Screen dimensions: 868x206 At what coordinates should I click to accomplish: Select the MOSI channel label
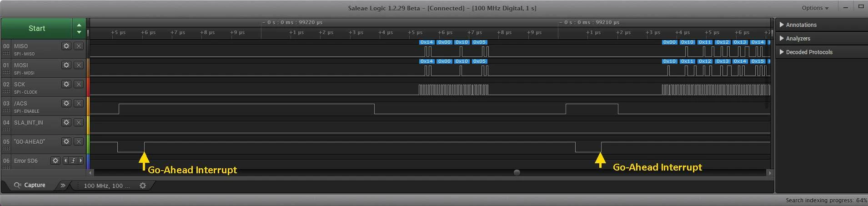(21, 65)
